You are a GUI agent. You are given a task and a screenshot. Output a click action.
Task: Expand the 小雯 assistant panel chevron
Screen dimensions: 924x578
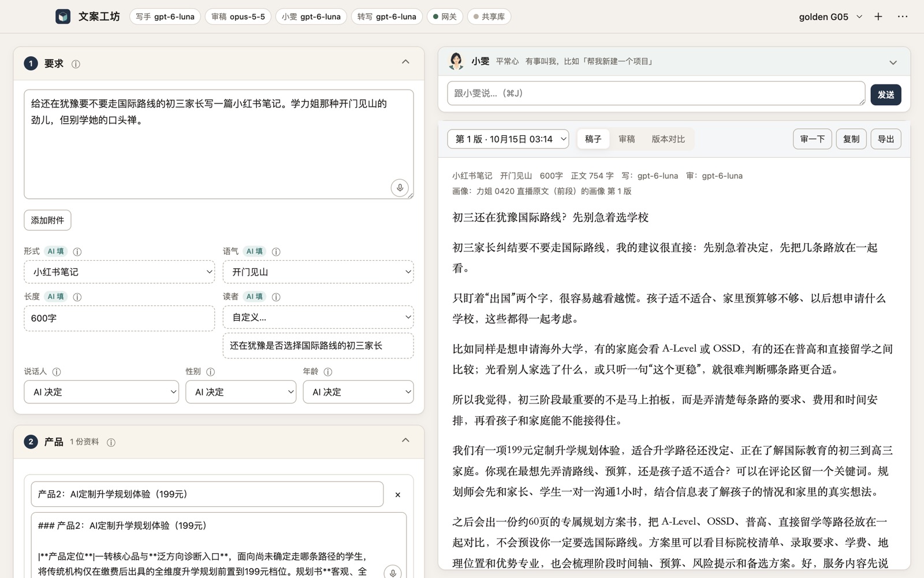[893, 62]
